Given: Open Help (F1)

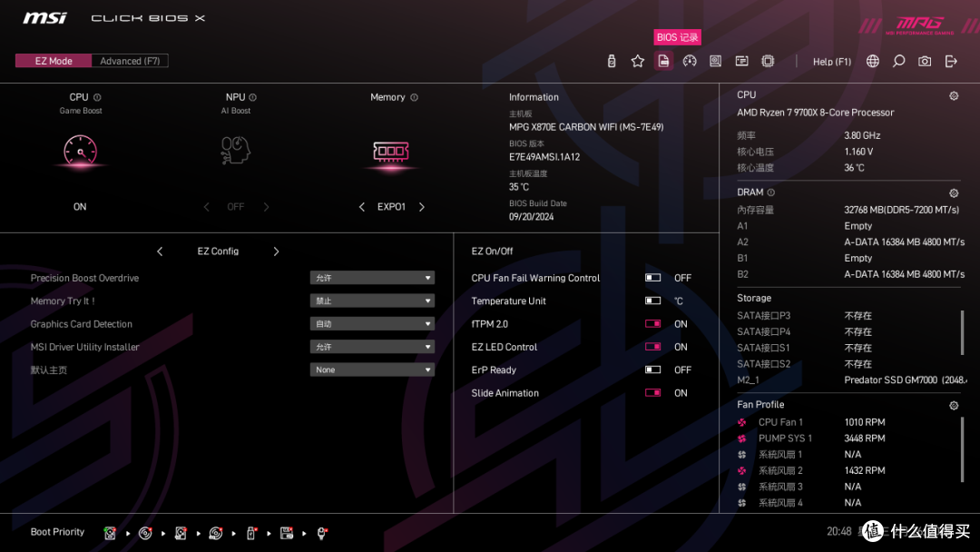Looking at the screenshot, I should [x=832, y=61].
